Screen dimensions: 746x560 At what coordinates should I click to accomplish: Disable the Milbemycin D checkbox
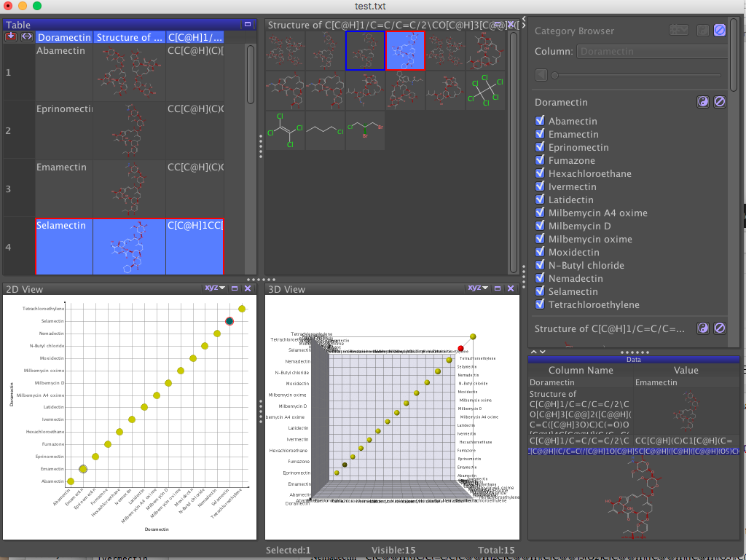point(539,226)
